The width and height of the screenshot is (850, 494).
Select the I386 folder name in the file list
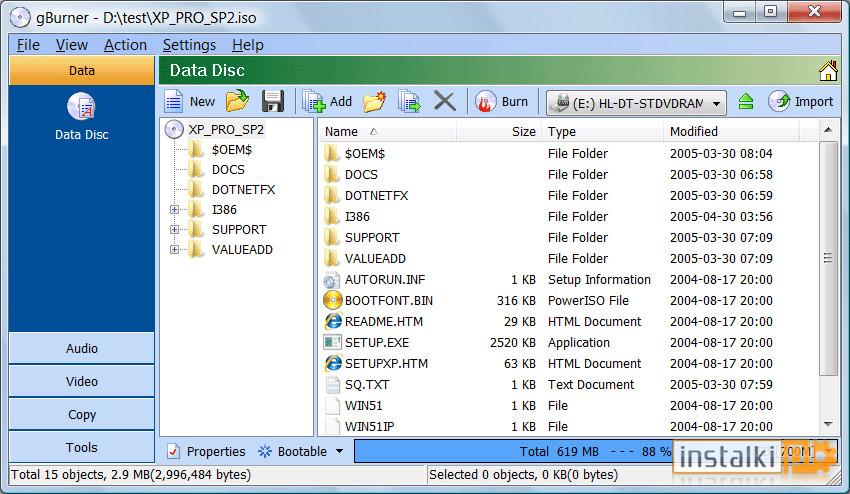pos(357,216)
